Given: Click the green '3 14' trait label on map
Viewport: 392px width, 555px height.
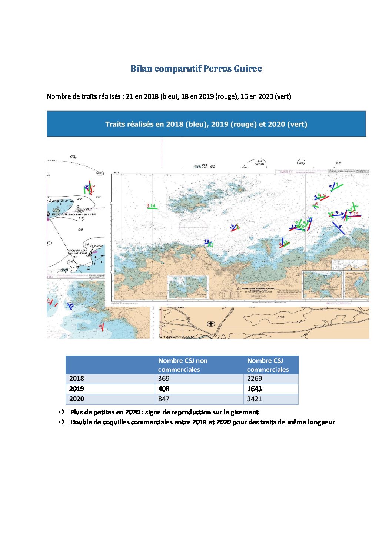Looking at the screenshot, I should coord(151,206).
